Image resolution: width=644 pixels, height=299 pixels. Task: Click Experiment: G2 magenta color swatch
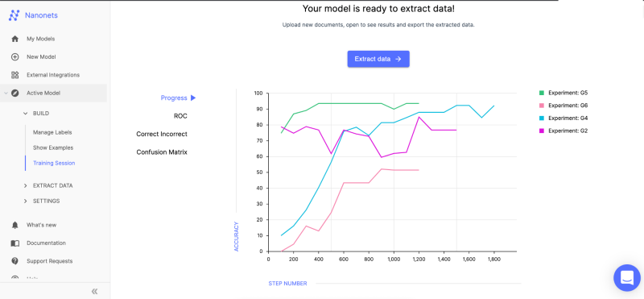[541, 131]
